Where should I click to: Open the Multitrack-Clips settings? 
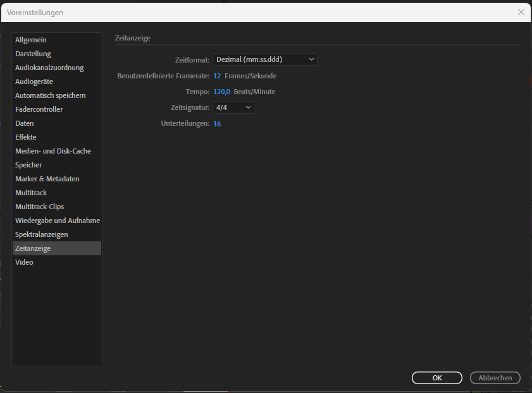point(40,206)
